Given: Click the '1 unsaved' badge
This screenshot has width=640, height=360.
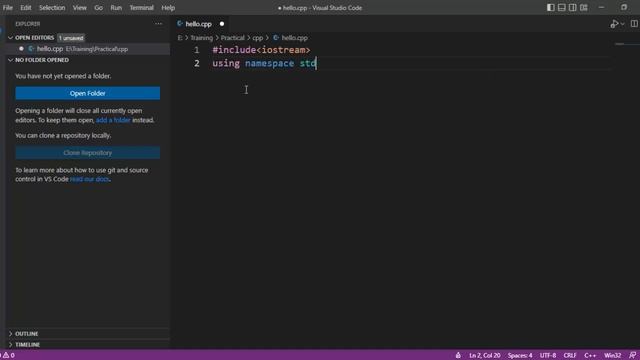Looking at the screenshot, I should click(x=71, y=38).
